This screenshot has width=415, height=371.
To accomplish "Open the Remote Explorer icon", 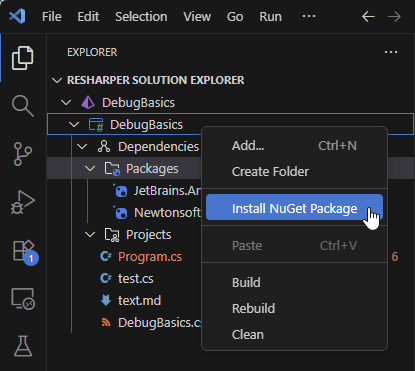I will pos(23,299).
